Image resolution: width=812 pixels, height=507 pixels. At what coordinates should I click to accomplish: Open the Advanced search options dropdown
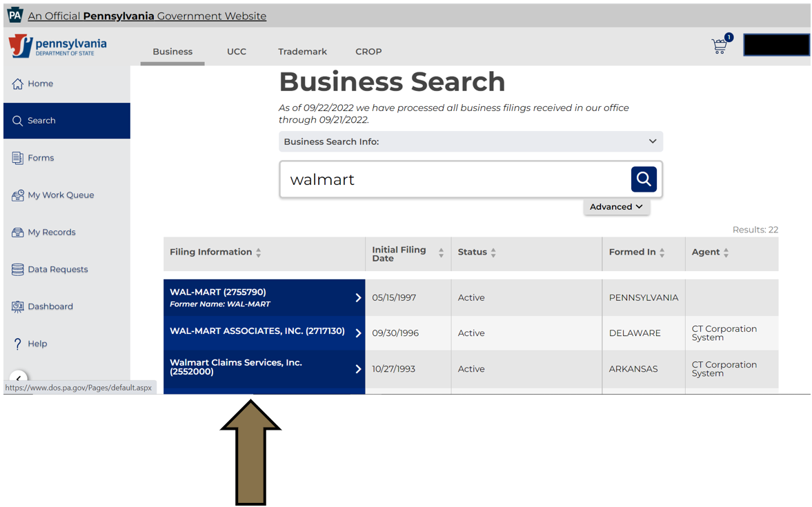pos(616,206)
